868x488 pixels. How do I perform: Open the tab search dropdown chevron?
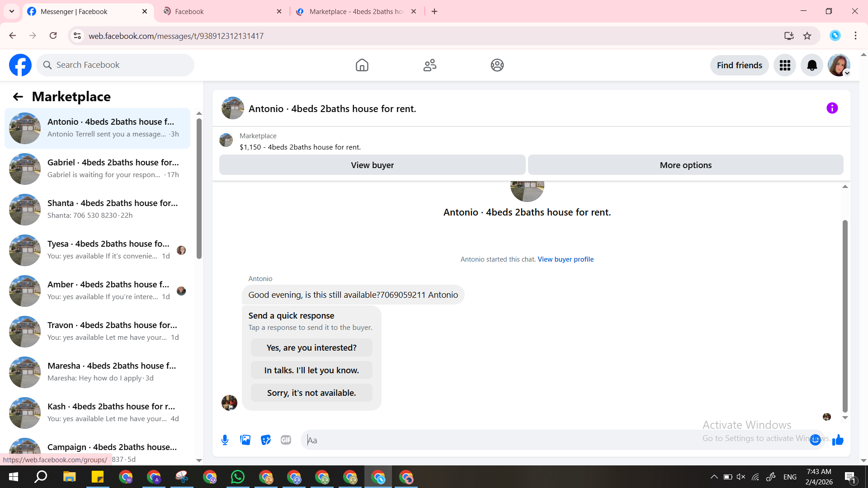pos(12,11)
